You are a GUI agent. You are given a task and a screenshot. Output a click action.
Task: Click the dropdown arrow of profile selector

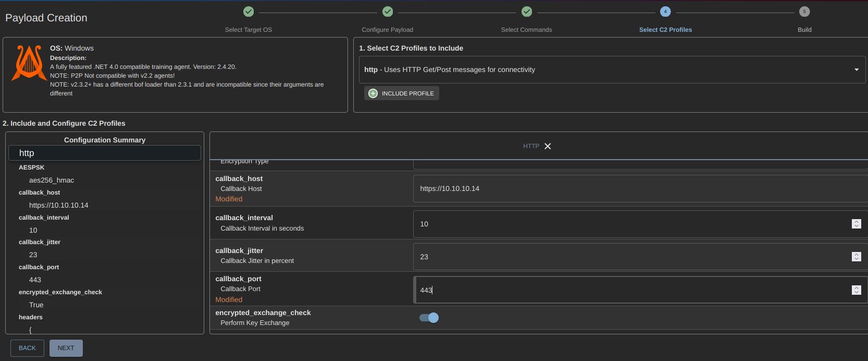tap(857, 69)
